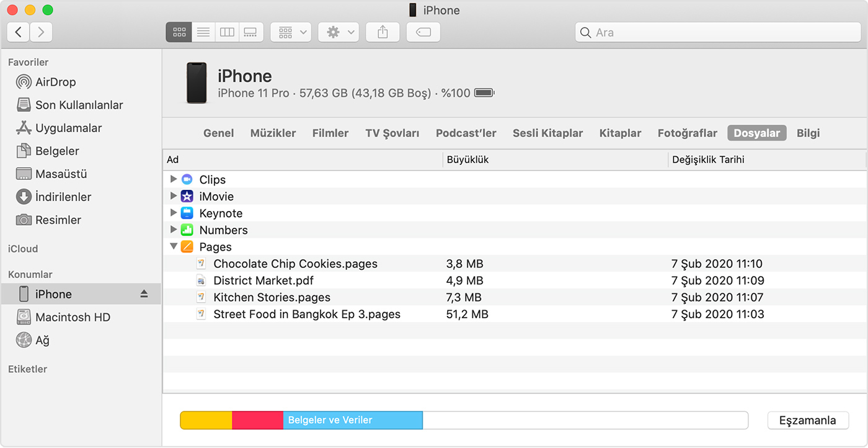This screenshot has height=448, width=868.
Task: Expand the Clips app folder
Action: [x=174, y=179]
